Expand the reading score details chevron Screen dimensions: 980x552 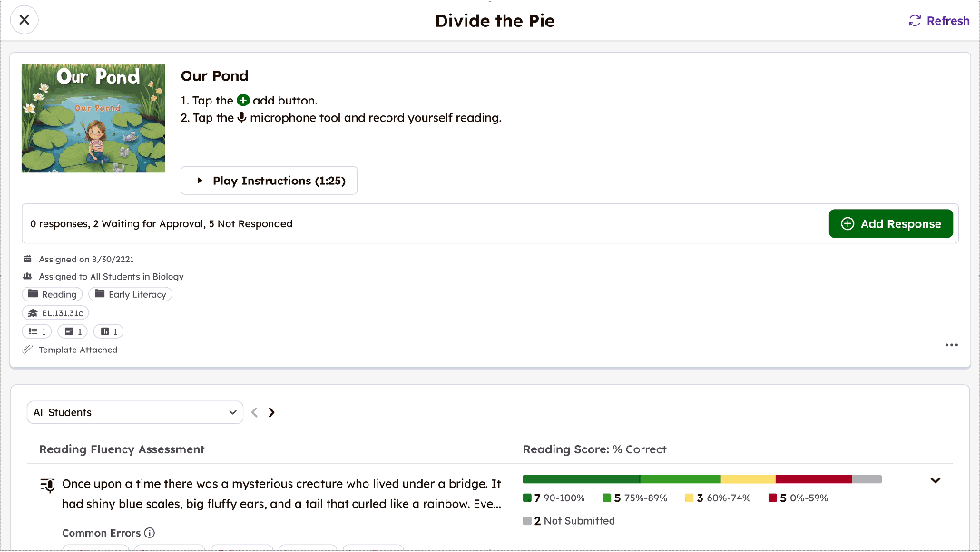click(936, 480)
